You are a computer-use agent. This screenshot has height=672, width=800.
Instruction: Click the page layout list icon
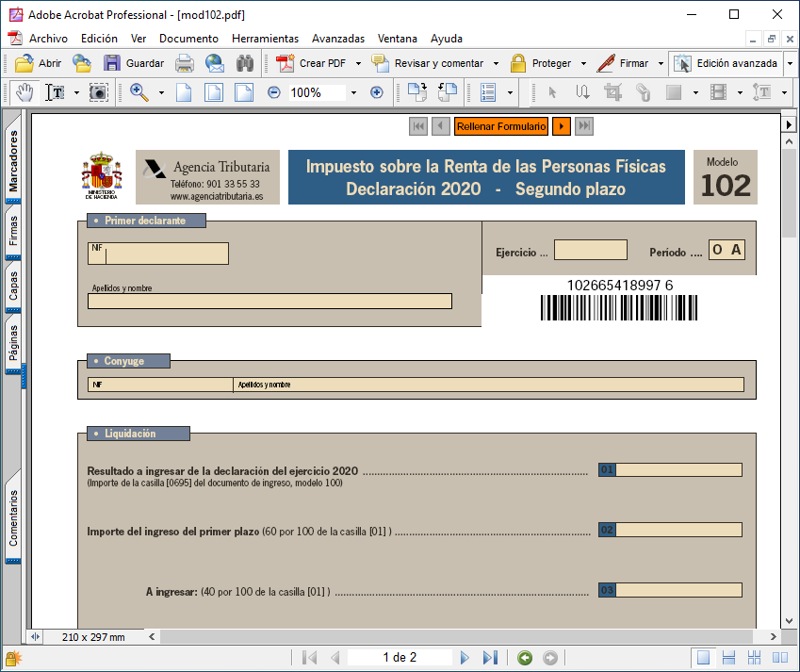(488, 92)
